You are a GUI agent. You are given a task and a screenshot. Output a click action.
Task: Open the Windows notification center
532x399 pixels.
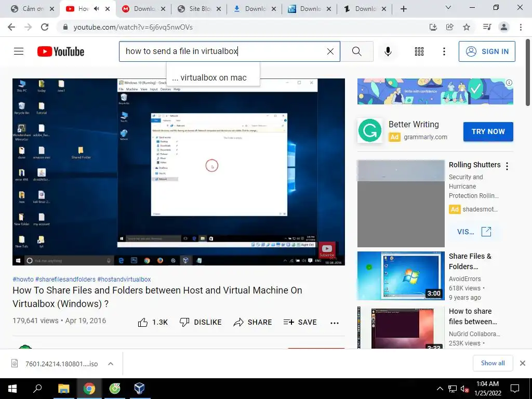(515, 389)
